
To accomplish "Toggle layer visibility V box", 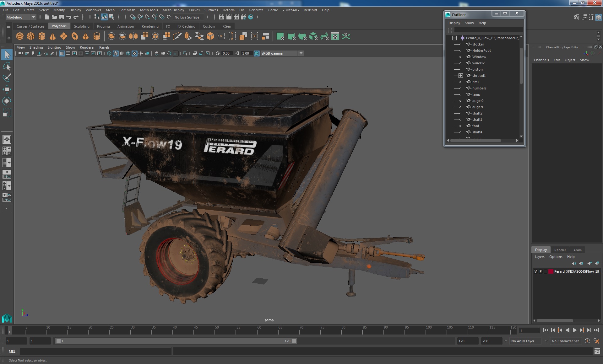I will pos(535,271).
